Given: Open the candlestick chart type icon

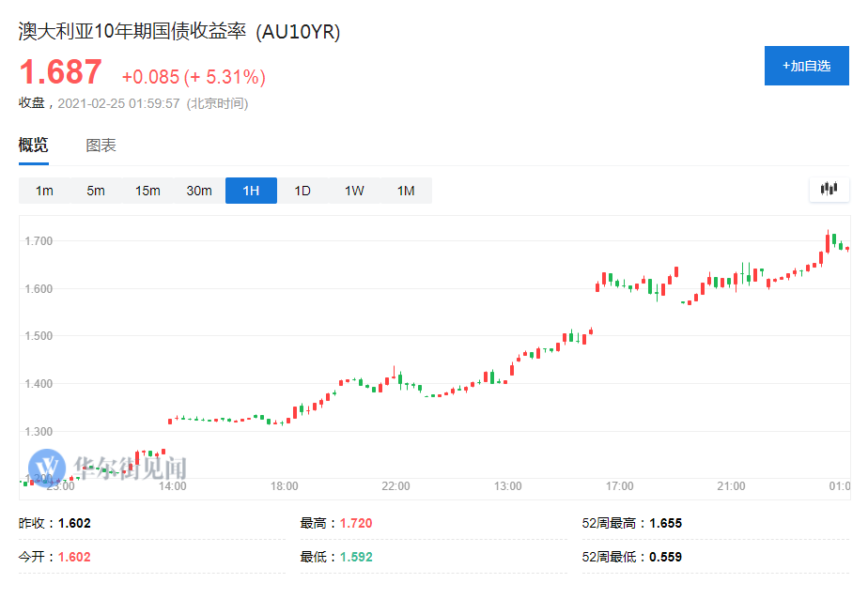Looking at the screenshot, I should tap(828, 189).
